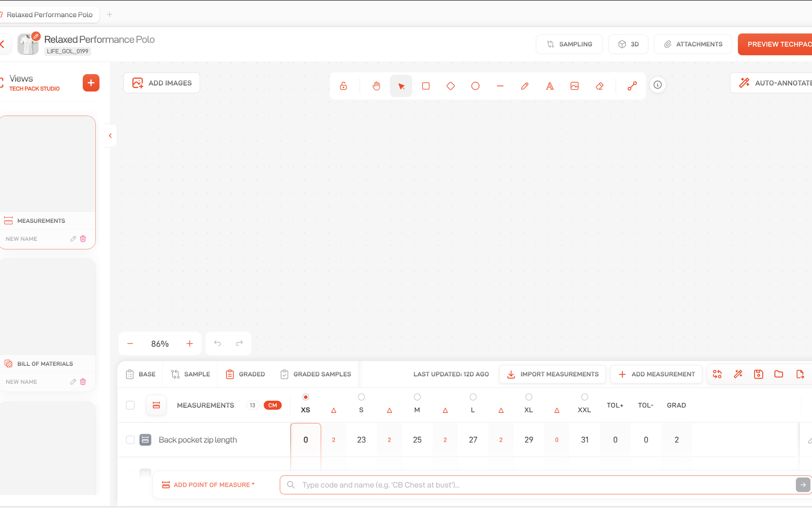Collapse the Views sidebar chevron
812x508 pixels.
(x=110, y=136)
